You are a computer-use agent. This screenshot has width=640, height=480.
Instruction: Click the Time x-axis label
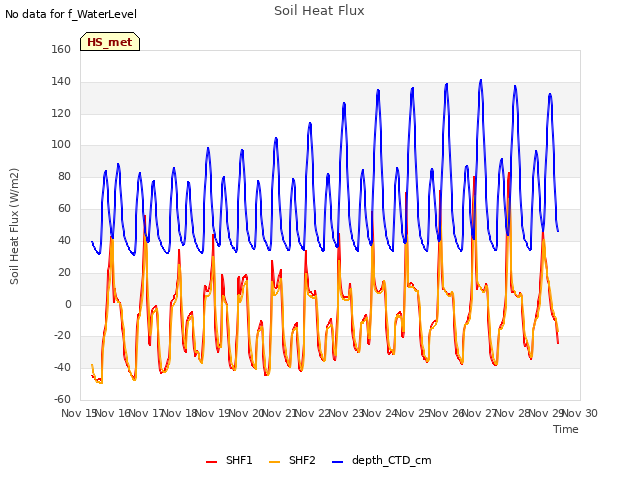[x=566, y=429]
